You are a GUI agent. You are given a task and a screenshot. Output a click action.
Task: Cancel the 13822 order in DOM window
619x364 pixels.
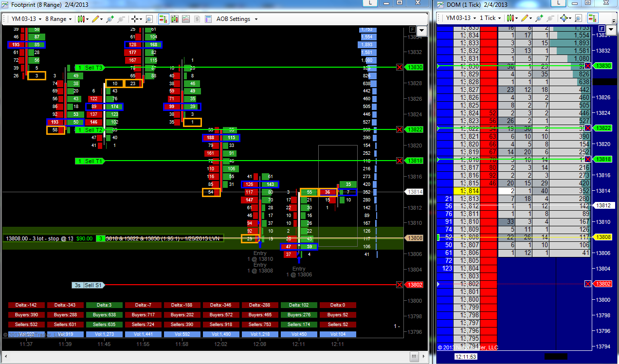pos(588,128)
